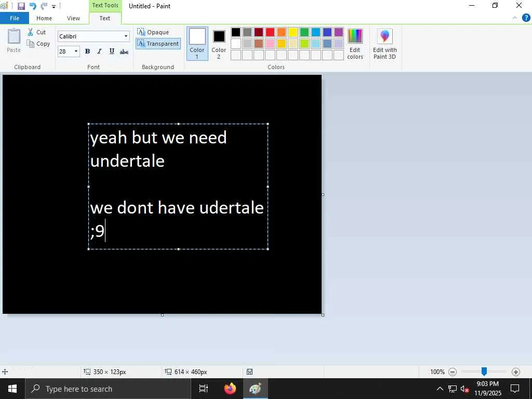Pick the gold color swatch
Screen dimensions: 532x399
pos(282,44)
